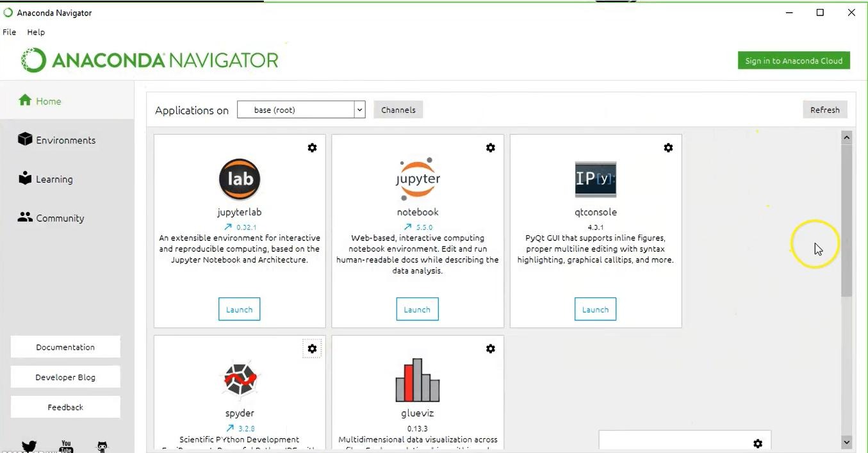Screen dimensions: 868x453
Task: Click the vertical scrollbar thumb
Action: point(847,220)
